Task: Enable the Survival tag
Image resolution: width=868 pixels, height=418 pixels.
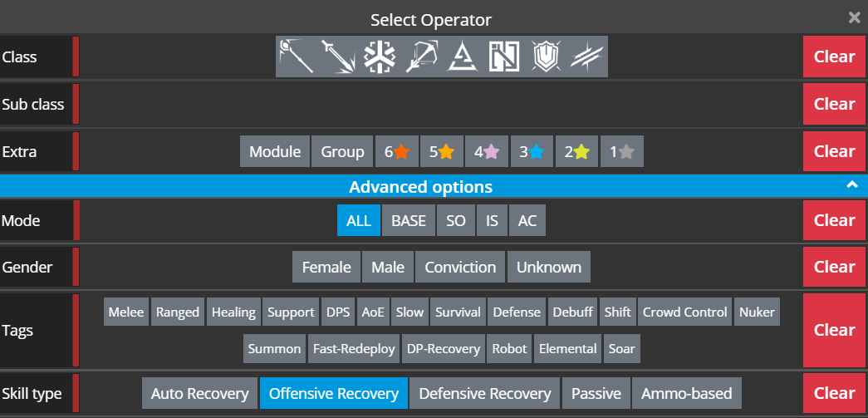Action: coord(458,312)
